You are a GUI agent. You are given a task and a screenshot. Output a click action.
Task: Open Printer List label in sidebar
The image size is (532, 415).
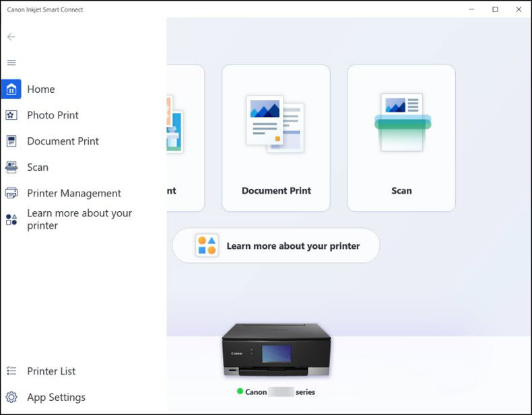tap(51, 371)
